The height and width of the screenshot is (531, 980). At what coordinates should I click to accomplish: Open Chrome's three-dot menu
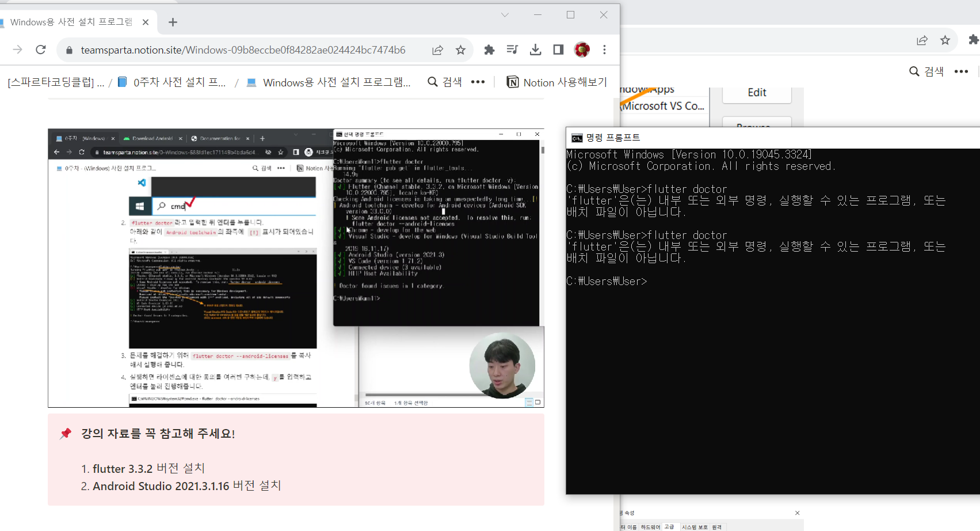tap(604, 50)
